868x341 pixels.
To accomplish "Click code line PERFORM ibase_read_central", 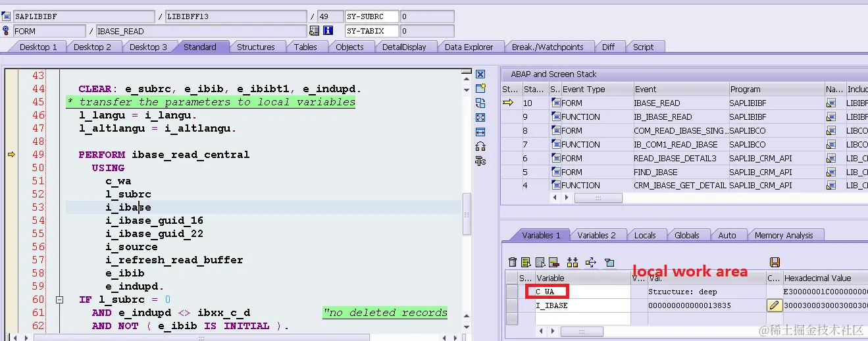I will click(x=164, y=155).
